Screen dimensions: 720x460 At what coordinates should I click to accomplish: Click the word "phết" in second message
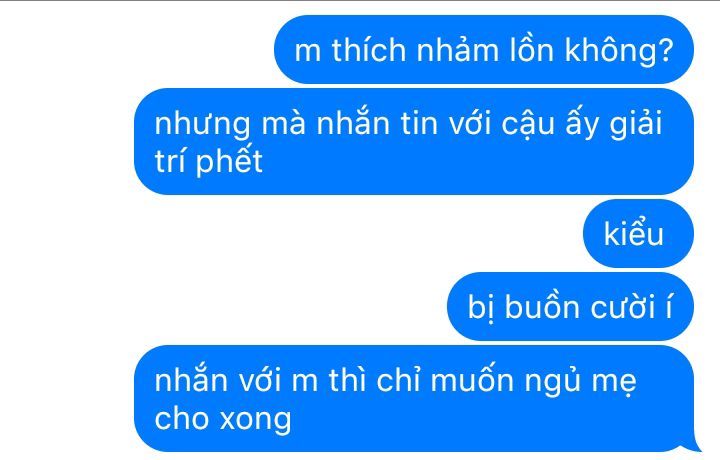click(x=229, y=160)
